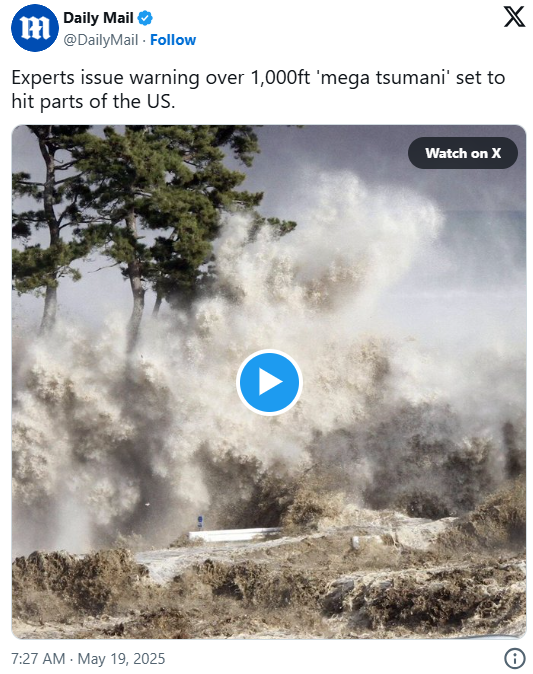Open the Daily Mail profile avatar
The image size is (533, 674).
[34, 28]
